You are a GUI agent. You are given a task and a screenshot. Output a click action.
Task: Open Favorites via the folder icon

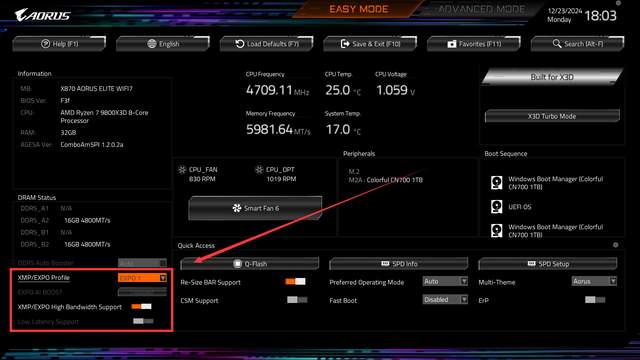(452, 44)
